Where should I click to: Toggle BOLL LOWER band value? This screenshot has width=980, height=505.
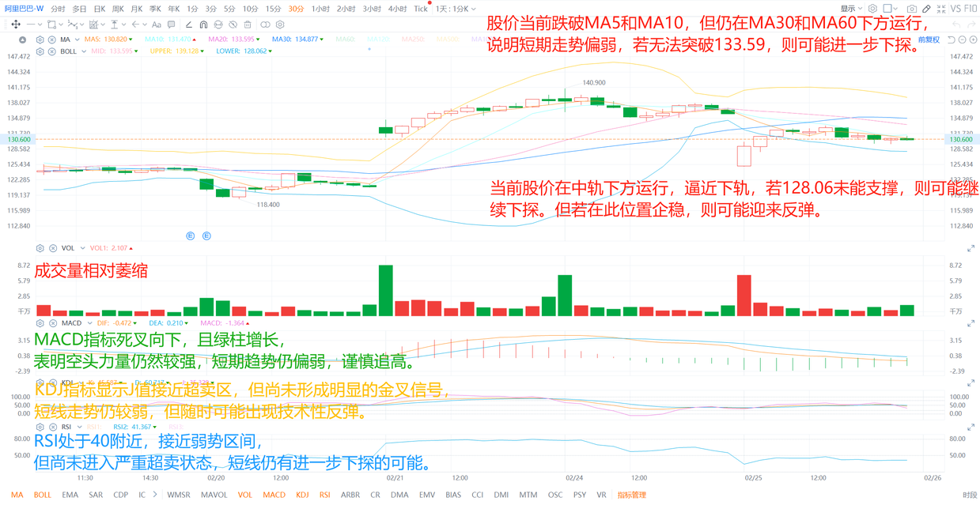coord(244,51)
